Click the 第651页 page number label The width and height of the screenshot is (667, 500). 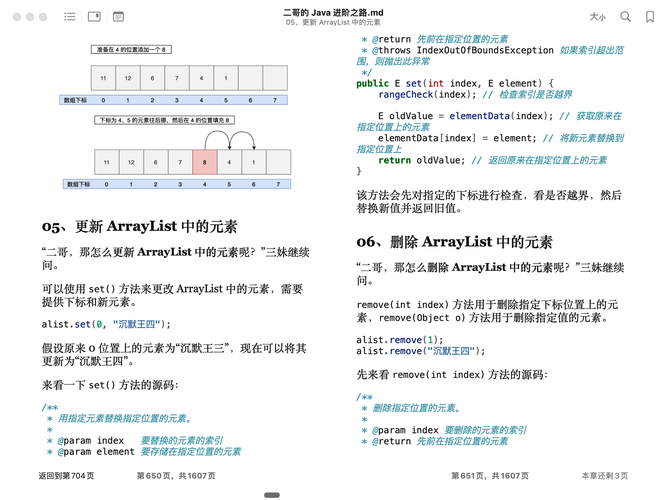coord(491,476)
